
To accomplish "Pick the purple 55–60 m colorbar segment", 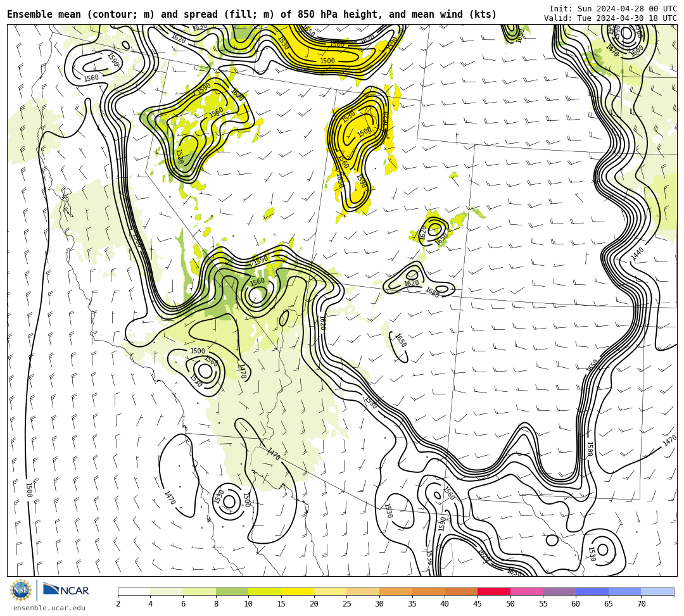I will tap(559, 591).
